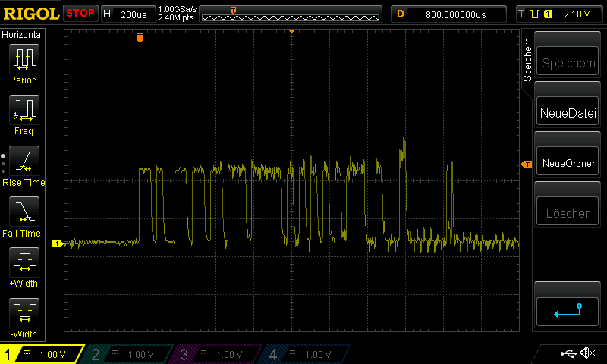
Task: Click the RIGOL logo
Action: 31,14
